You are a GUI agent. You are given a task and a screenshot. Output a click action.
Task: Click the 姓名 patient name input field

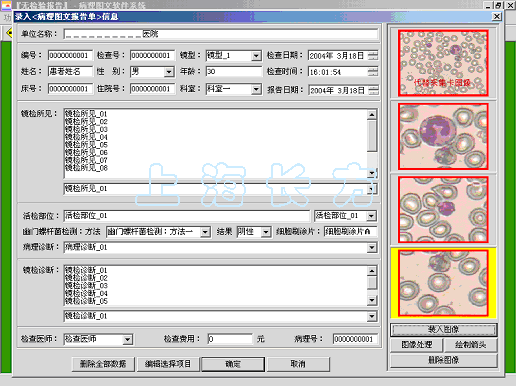tap(70, 71)
